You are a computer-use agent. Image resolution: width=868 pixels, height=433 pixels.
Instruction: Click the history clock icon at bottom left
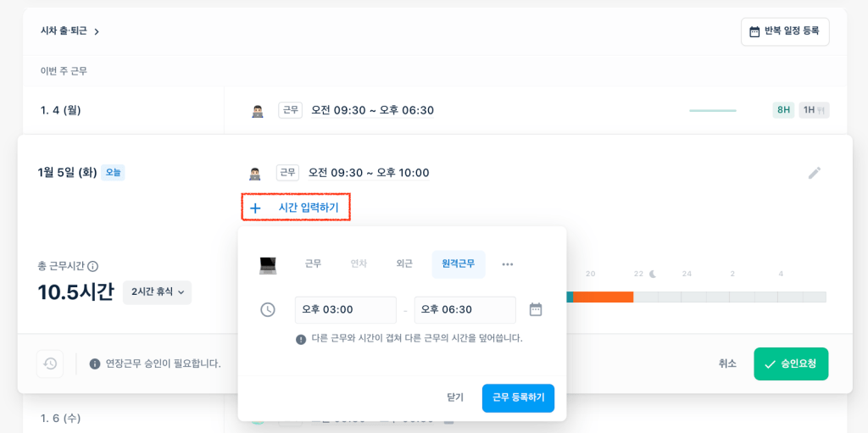click(50, 364)
